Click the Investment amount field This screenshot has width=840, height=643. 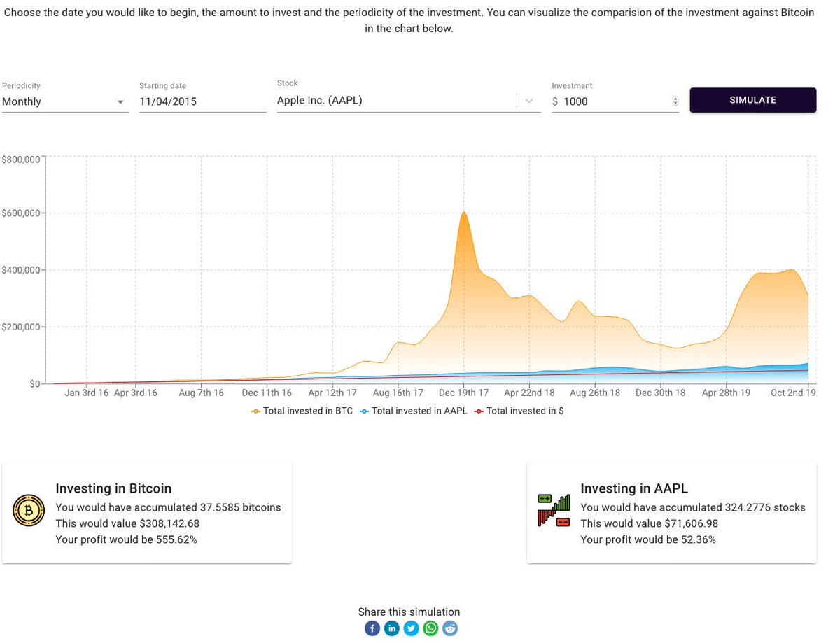point(609,101)
